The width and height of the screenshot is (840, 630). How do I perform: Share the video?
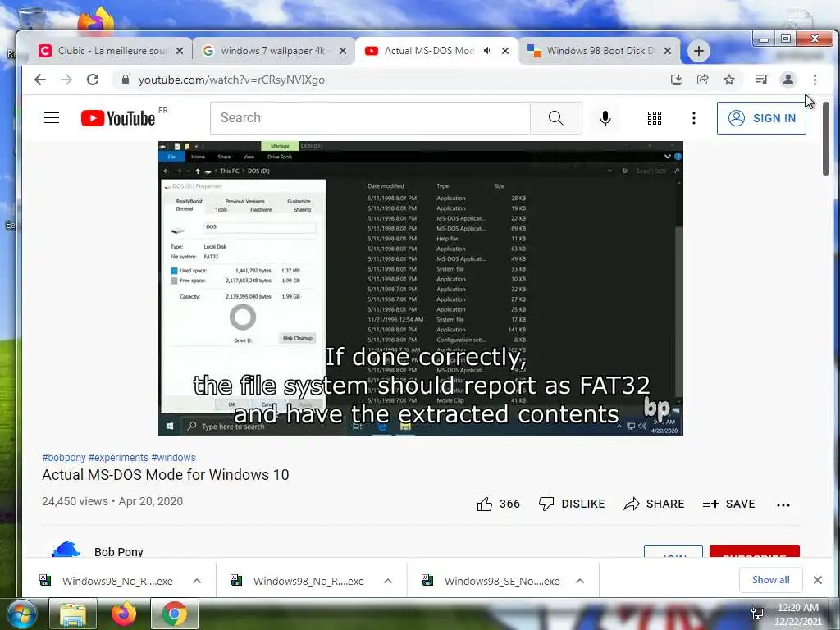pyautogui.click(x=654, y=504)
